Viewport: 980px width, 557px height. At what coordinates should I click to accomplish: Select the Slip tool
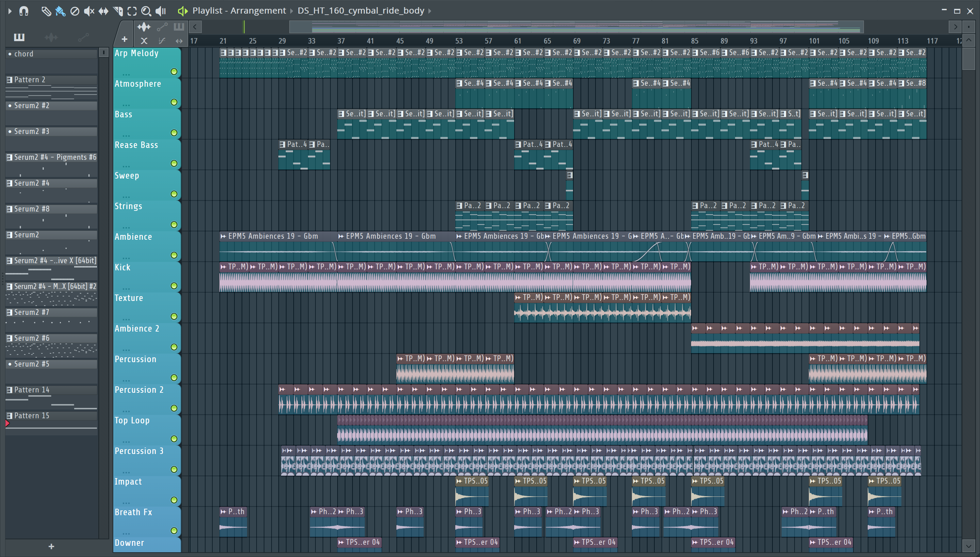[x=103, y=11]
